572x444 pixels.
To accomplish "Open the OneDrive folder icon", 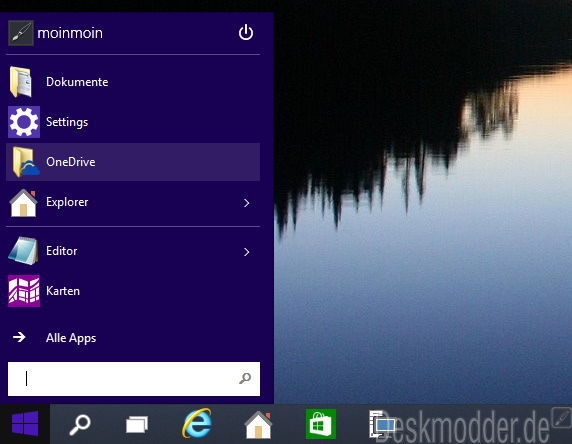I will coord(25,162).
